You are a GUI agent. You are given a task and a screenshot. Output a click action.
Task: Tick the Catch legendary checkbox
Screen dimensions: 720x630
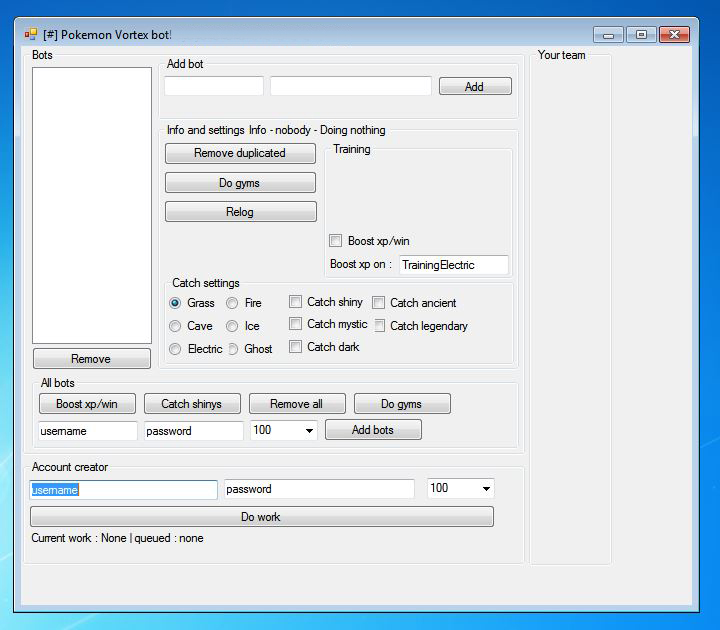click(x=379, y=326)
